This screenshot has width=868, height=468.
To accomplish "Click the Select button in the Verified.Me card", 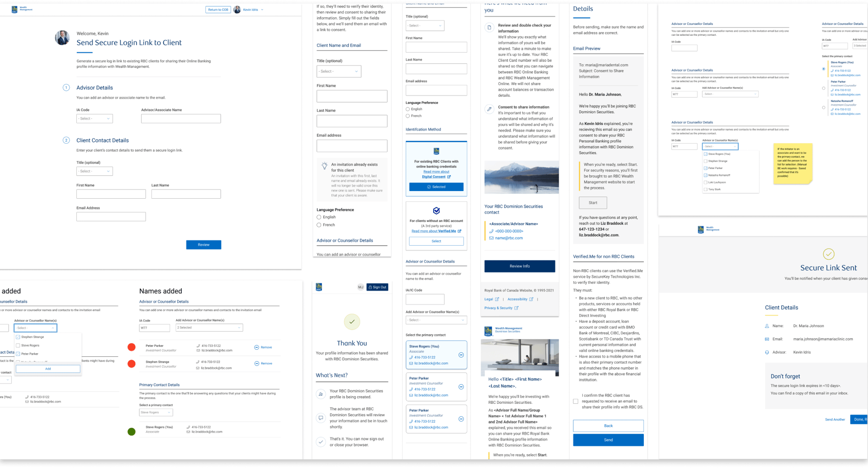I will (x=436, y=241).
